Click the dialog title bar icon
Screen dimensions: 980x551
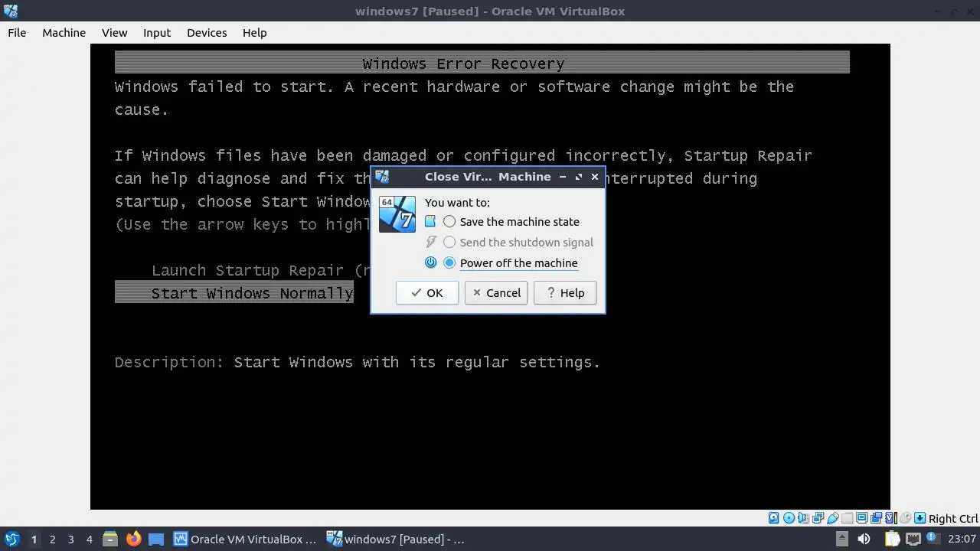[x=382, y=177]
